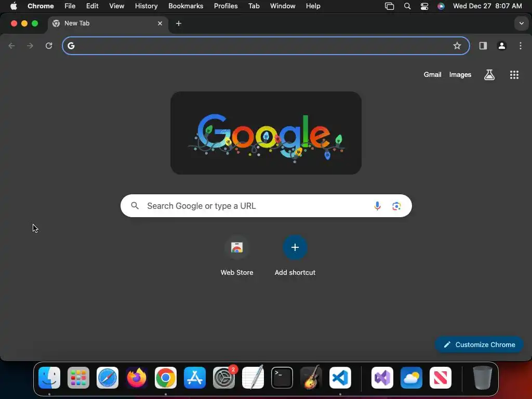532x399 pixels.
Task: Open the App Store from the dock
Action: 195,377
